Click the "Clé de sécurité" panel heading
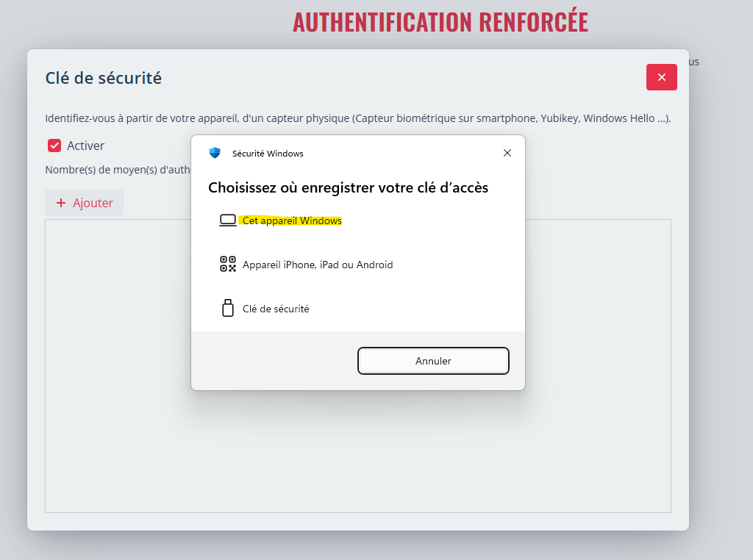This screenshot has width=753, height=560. coord(104,78)
